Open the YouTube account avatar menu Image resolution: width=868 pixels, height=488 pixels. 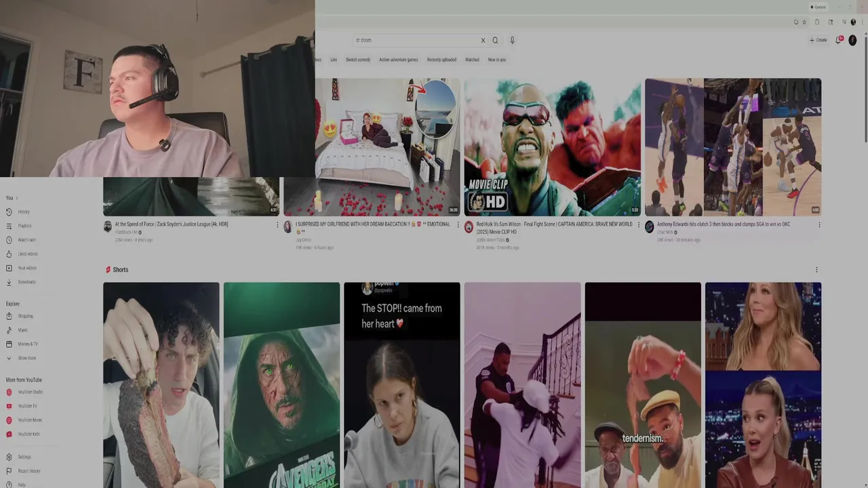click(853, 40)
